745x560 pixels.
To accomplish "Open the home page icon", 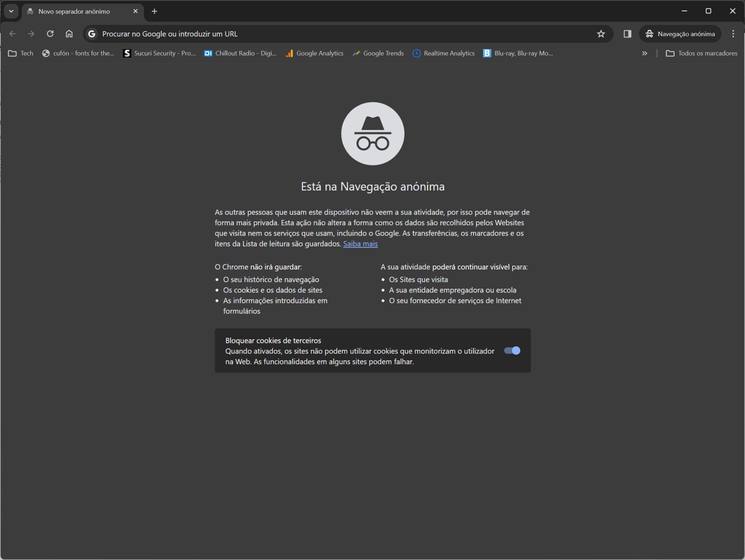I will point(69,34).
